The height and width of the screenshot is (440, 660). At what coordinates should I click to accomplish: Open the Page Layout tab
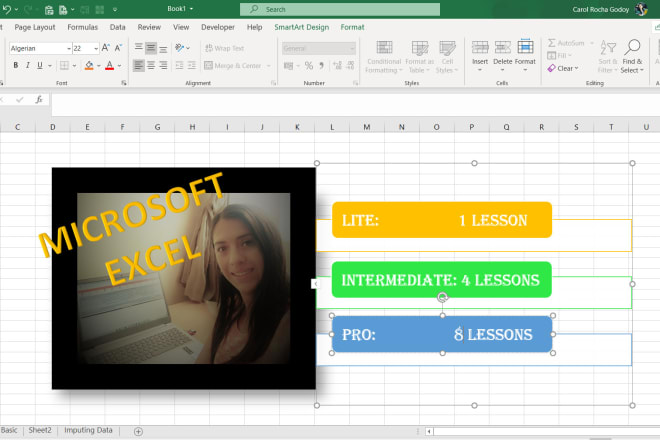coord(35,27)
